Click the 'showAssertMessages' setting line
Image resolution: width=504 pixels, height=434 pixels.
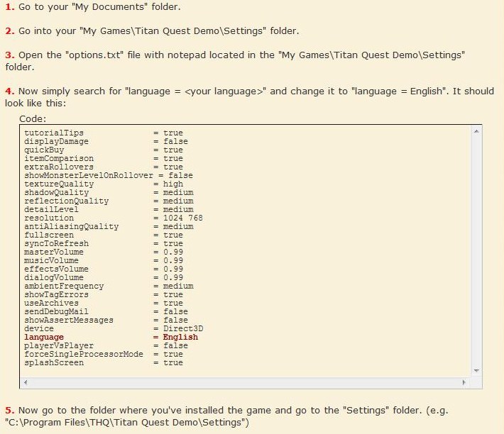(106, 320)
